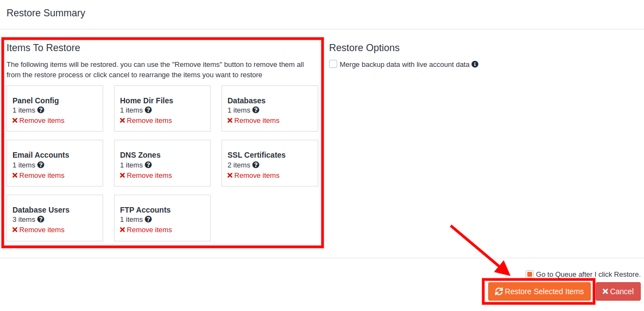Click help icon beside Home Dir Files items

[148, 110]
